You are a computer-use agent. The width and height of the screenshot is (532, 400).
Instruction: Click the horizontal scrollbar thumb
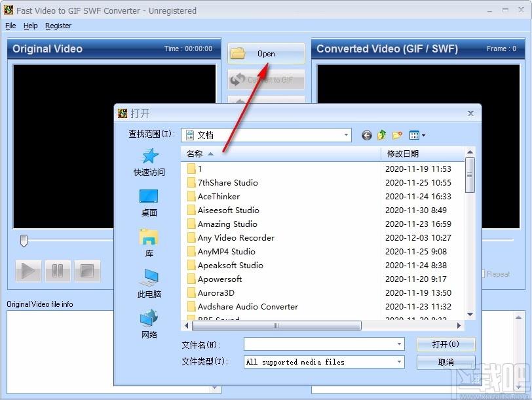(x=276, y=326)
